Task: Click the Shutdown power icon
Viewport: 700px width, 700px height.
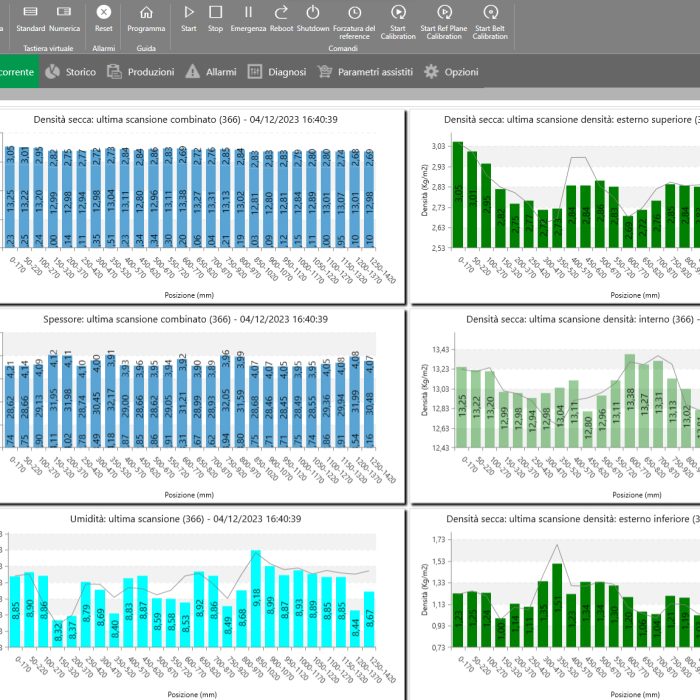Action: click(313, 13)
